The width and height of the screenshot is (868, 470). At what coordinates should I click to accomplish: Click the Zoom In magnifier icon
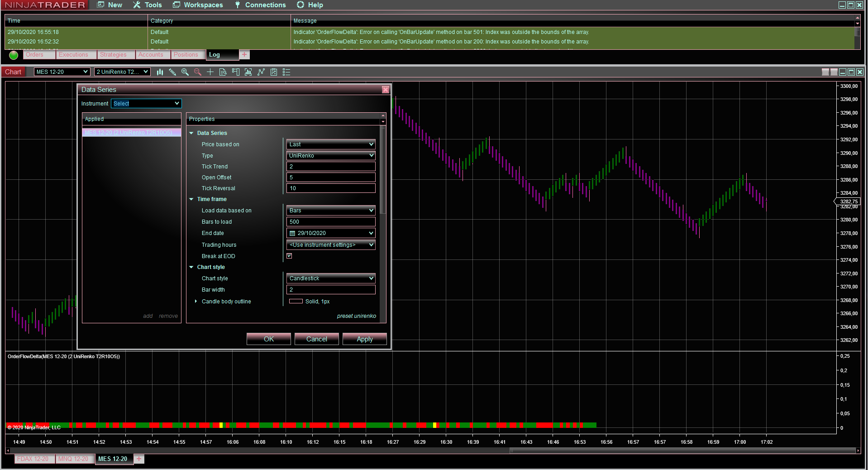click(x=185, y=72)
